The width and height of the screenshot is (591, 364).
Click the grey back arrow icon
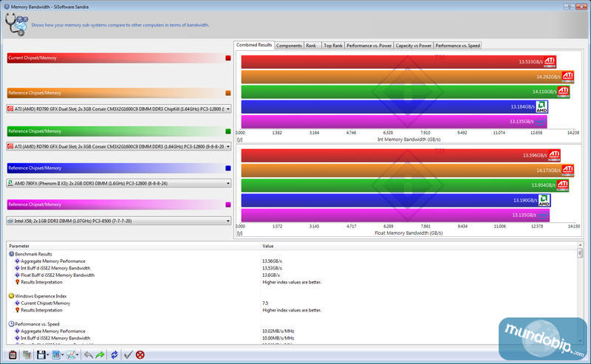[x=88, y=354]
